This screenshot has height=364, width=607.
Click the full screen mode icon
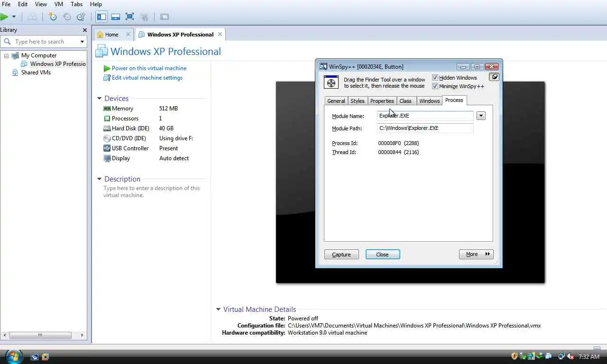pos(130,17)
